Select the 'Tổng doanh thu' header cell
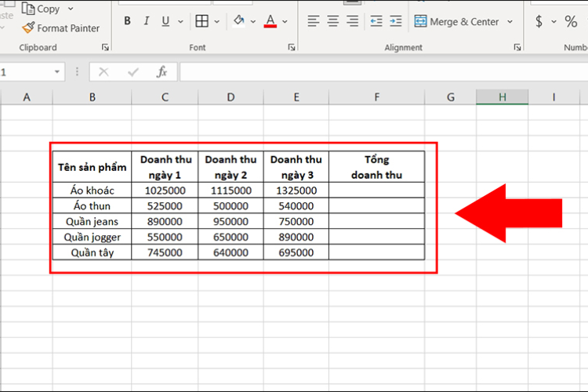The width and height of the screenshot is (588, 392). [377, 167]
